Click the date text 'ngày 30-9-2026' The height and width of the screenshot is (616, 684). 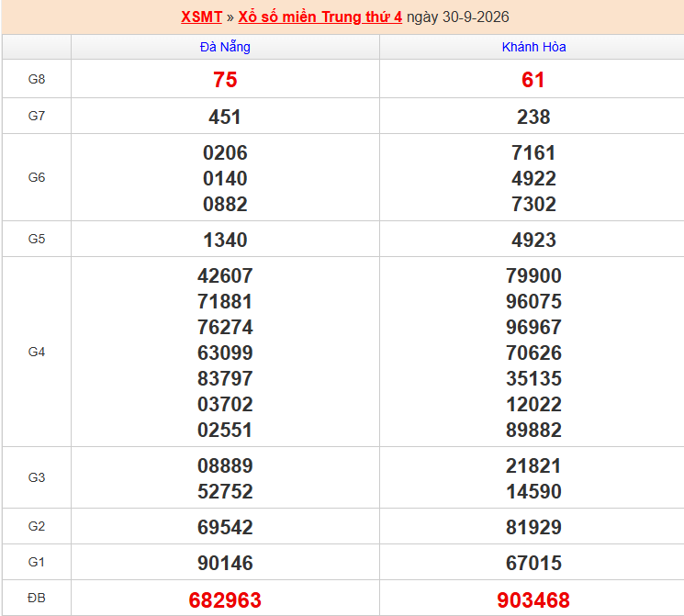coord(457,17)
